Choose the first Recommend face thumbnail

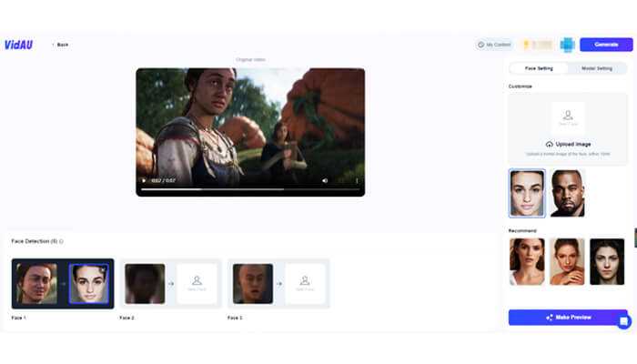click(527, 261)
